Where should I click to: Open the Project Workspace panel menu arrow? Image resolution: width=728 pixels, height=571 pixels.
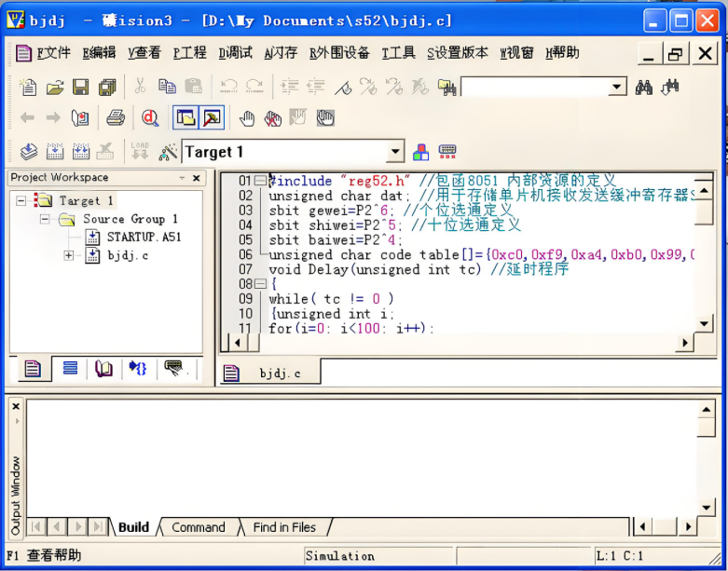click(182, 178)
